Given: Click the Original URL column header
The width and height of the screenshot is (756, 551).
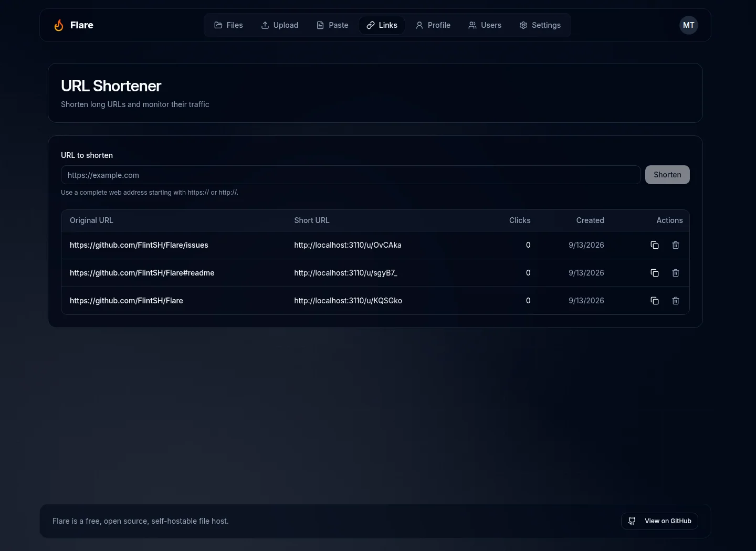Looking at the screenshot, I should pos(91,220).
